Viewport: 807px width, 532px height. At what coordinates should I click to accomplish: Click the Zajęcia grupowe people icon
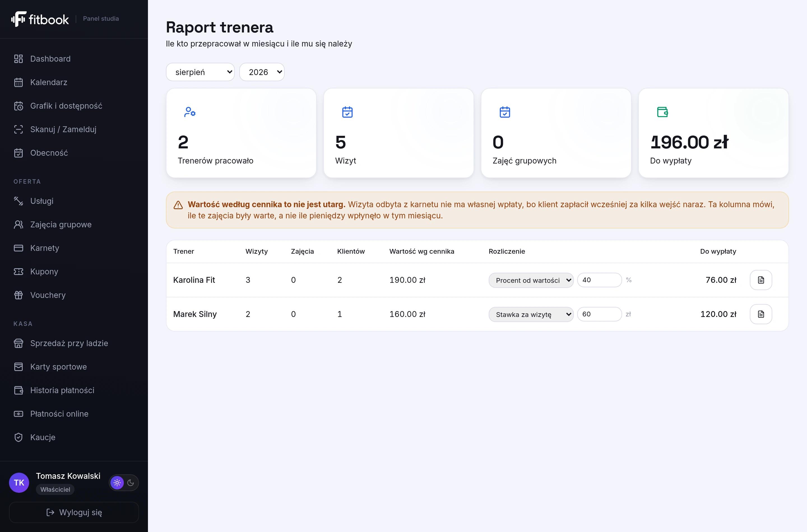coord(18,225)
